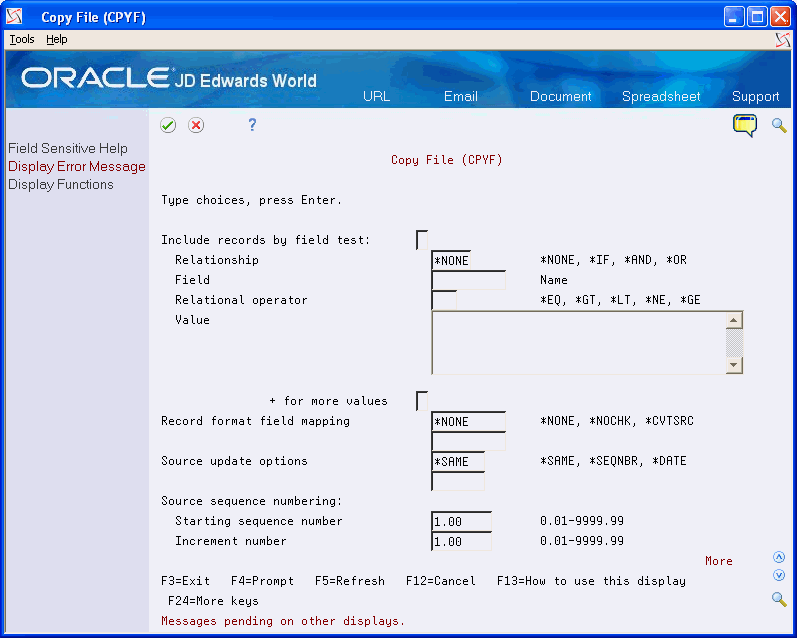Click F3=Exit function key text
Image resolution: width=797 pixels, height=638 pixels.
tap(186, 581)
